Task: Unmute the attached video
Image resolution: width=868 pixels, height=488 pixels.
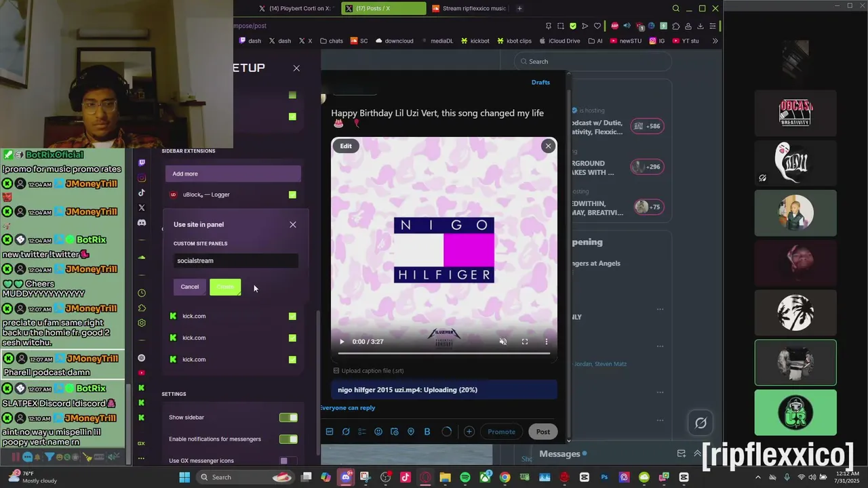Action: [502, 342]
